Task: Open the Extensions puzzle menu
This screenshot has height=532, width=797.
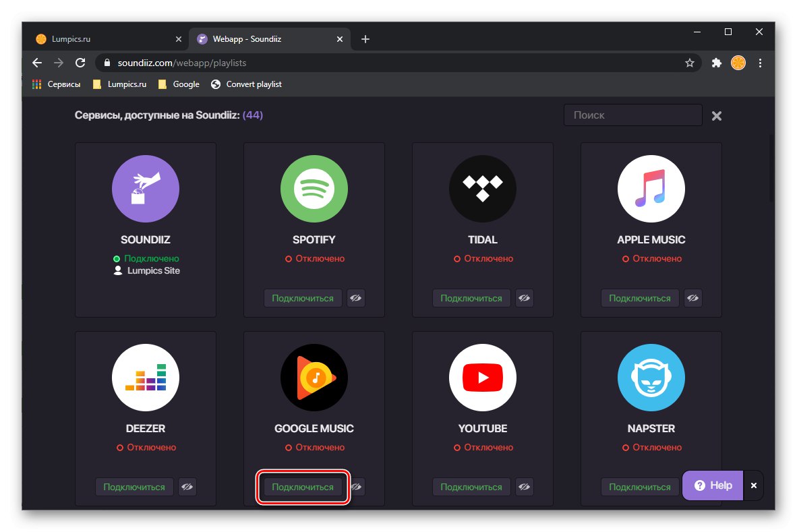Action: tap(717, 63)
